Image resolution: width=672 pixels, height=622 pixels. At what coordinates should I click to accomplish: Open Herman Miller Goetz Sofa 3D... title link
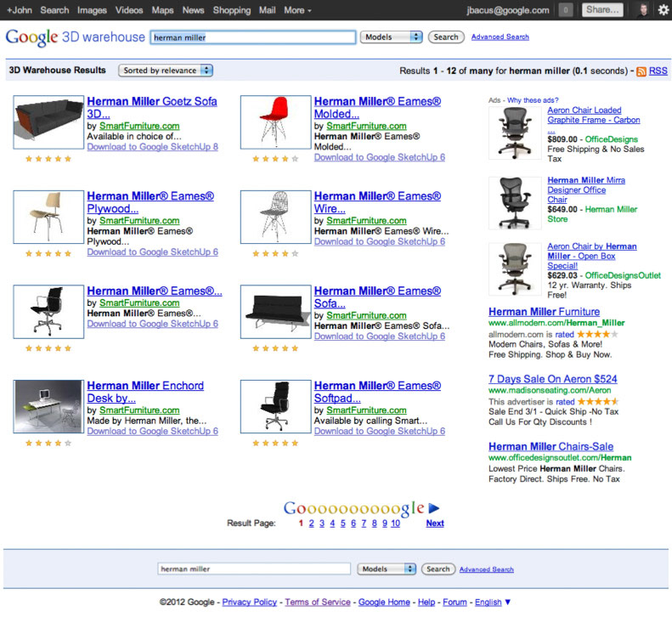pyautogui.click(x=152, y=108)
